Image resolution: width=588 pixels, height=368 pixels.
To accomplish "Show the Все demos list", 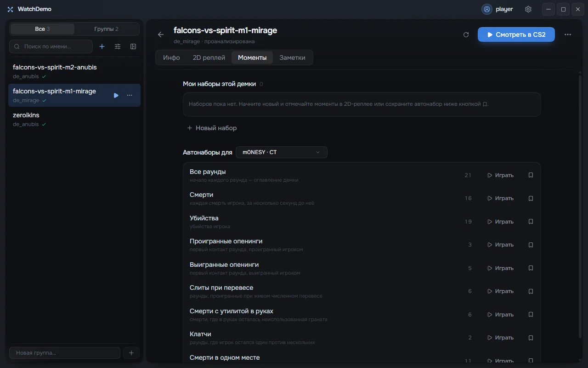I will click(42, 29).
